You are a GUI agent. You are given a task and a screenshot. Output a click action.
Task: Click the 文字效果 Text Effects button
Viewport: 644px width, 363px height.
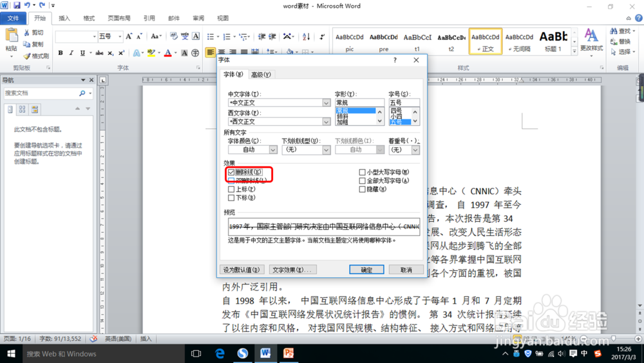coord(292,270)
